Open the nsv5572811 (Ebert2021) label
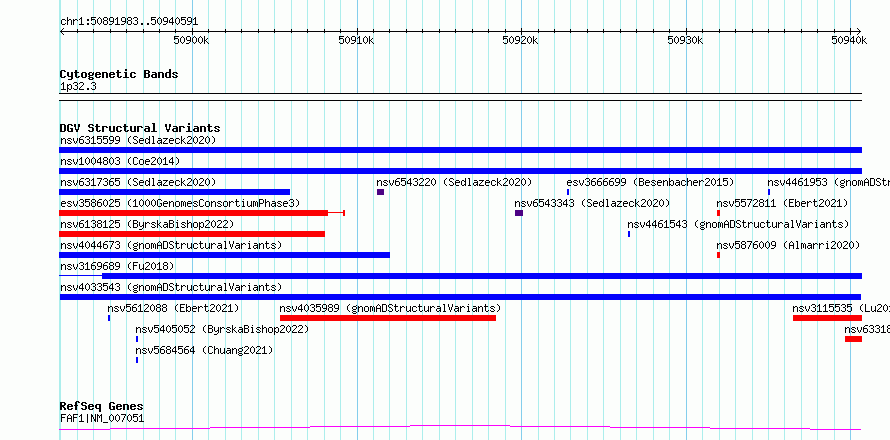The height and width of the screenshot is (440, 890). 782,203
